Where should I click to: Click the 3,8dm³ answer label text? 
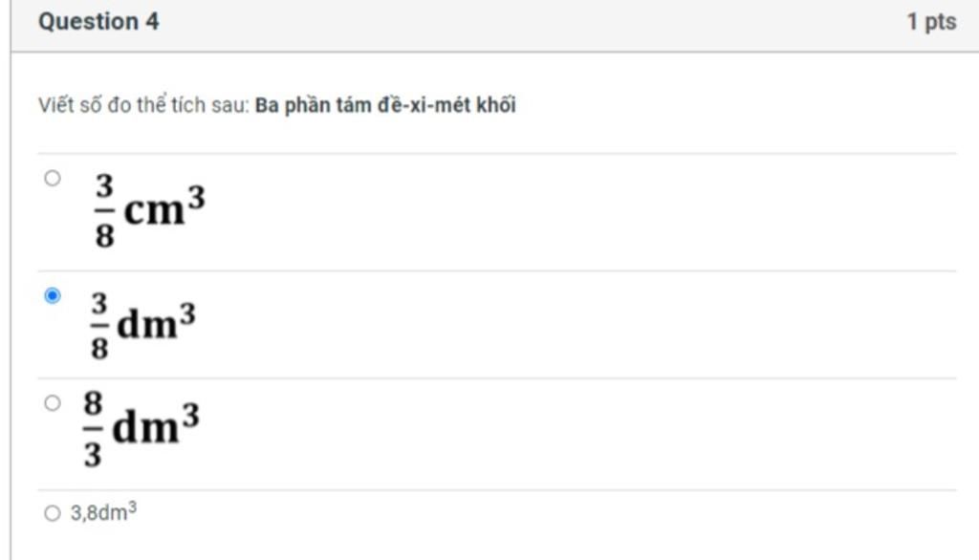point(103,512)
